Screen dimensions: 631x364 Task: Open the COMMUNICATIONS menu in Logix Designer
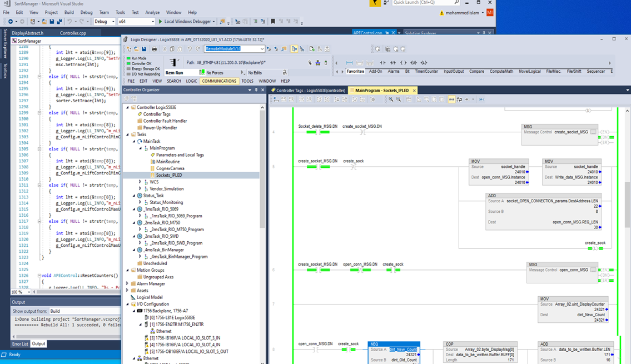tap(219, 81)
